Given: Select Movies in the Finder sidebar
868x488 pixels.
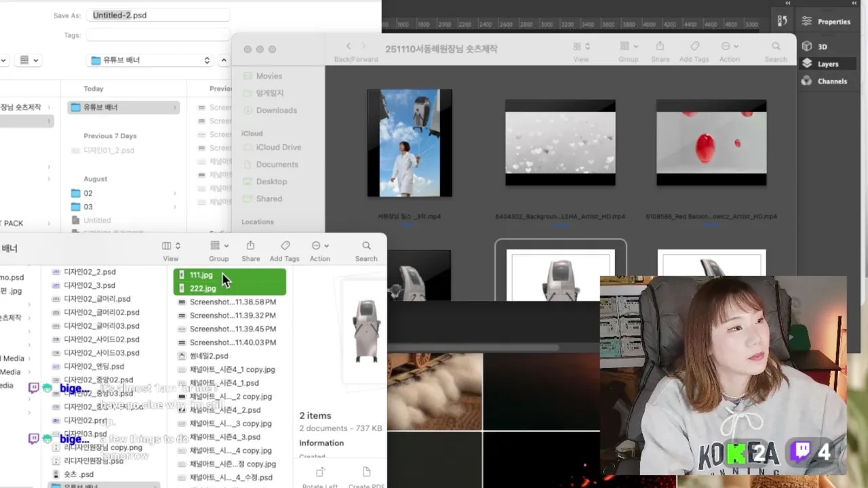Looking at the screenshot, I should 269,76.
